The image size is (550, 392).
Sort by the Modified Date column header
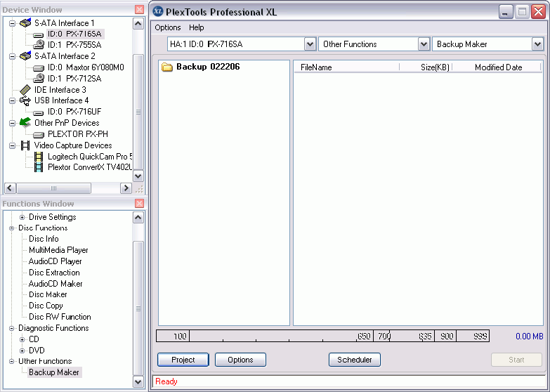[497, 67]
